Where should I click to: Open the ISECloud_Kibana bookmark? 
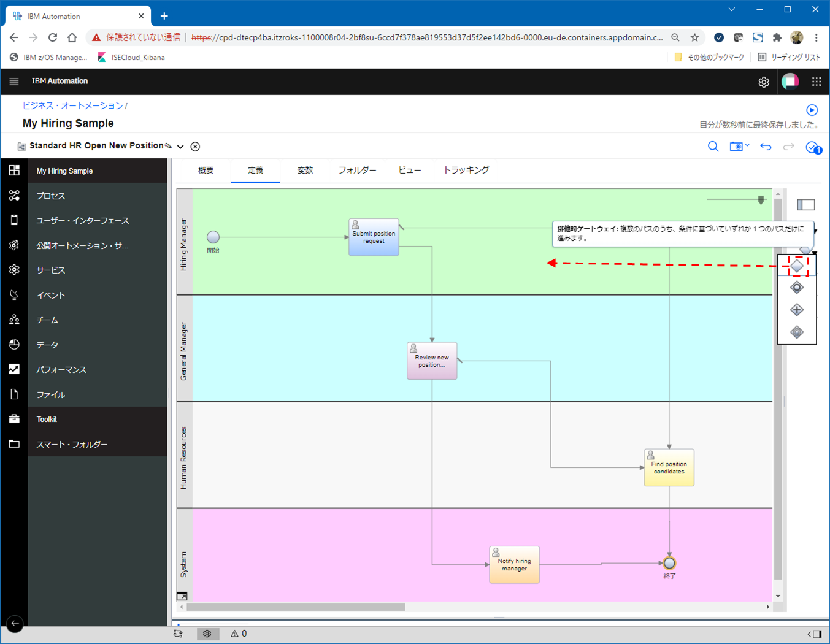coord(131,57)
